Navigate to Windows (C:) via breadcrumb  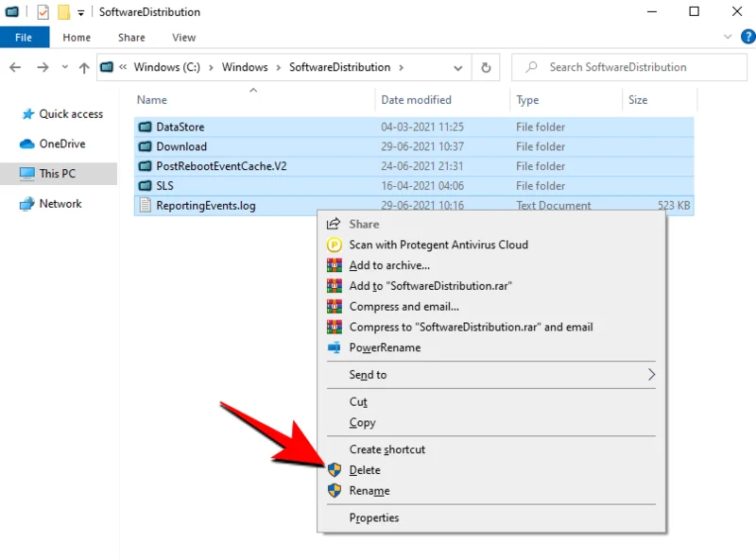click(166, 67)
